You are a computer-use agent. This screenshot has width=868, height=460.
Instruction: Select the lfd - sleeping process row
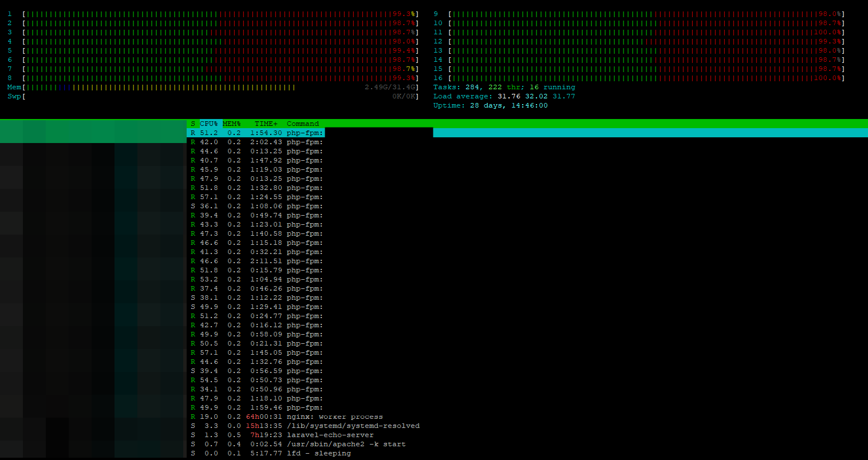(x=318, y=454)
